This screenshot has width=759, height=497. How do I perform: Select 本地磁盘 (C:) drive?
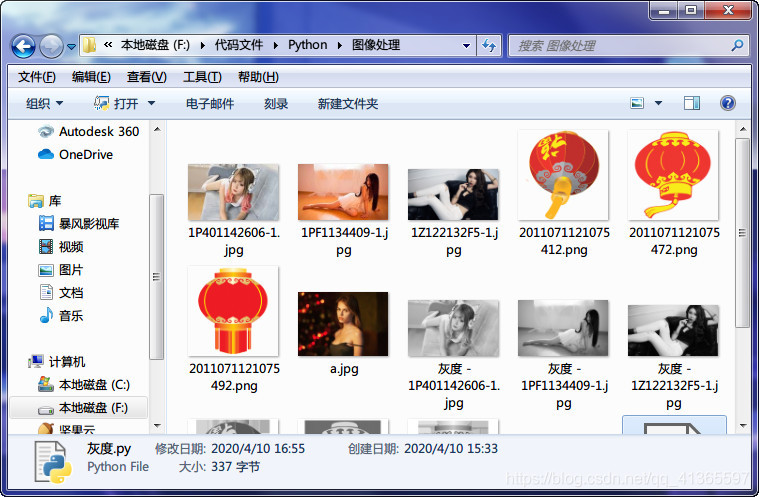84,385
